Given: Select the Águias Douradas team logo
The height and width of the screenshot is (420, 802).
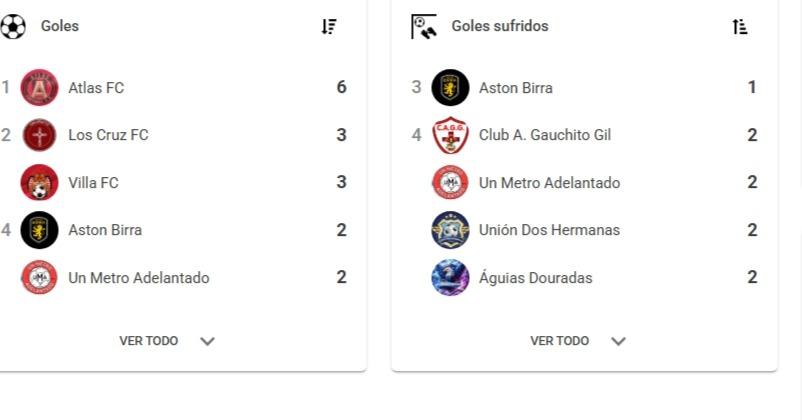Looking at the screenshot, I should point(450,278).
